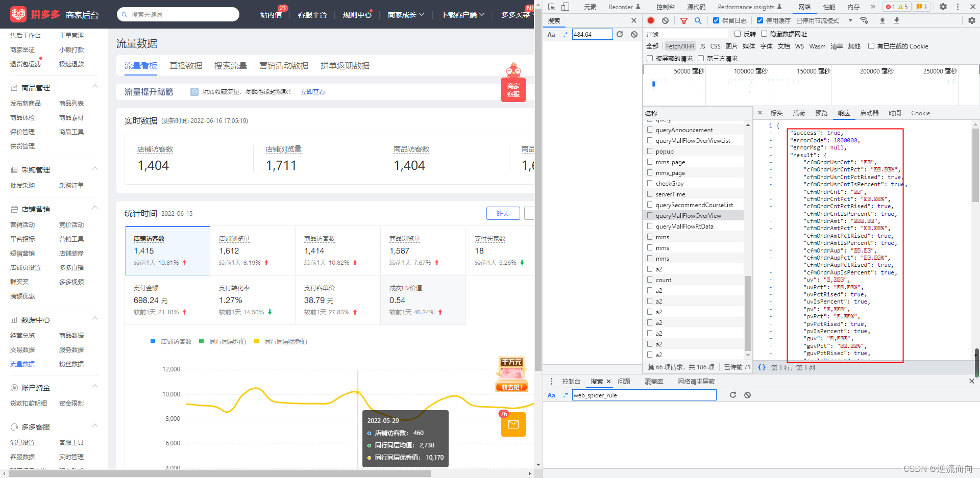Tick the checkbox beside serverTime

pyautogui.click(x=650, y=194)
